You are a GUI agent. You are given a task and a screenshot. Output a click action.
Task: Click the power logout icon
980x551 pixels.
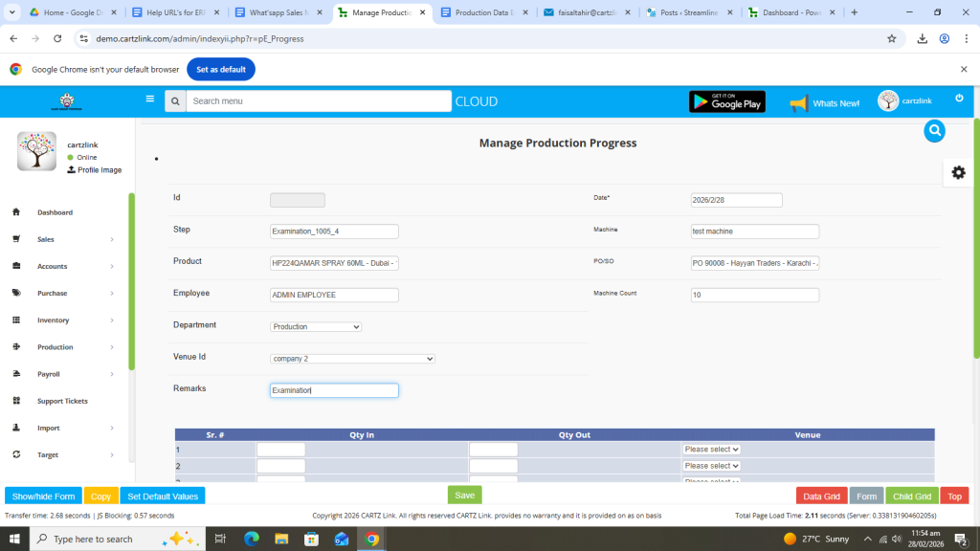959,99
